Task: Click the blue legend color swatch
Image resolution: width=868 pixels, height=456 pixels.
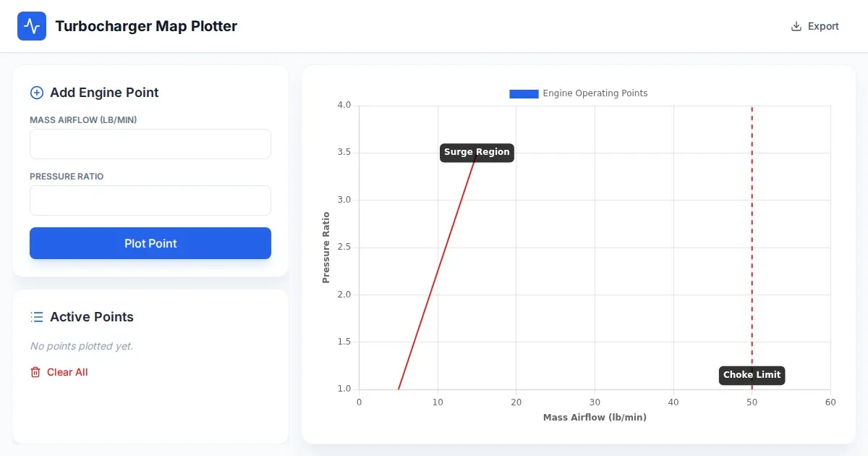Action: [524, 93]
